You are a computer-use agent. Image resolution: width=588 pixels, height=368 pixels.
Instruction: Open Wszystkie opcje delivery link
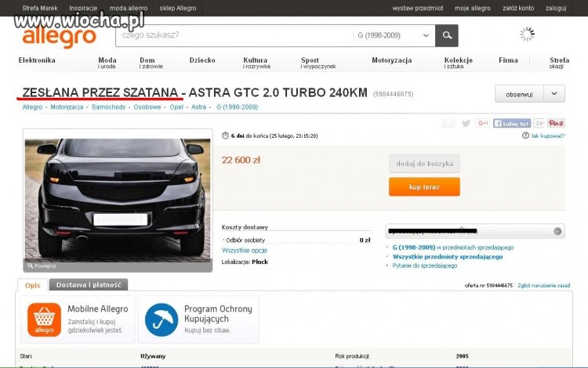coord(244,251)
